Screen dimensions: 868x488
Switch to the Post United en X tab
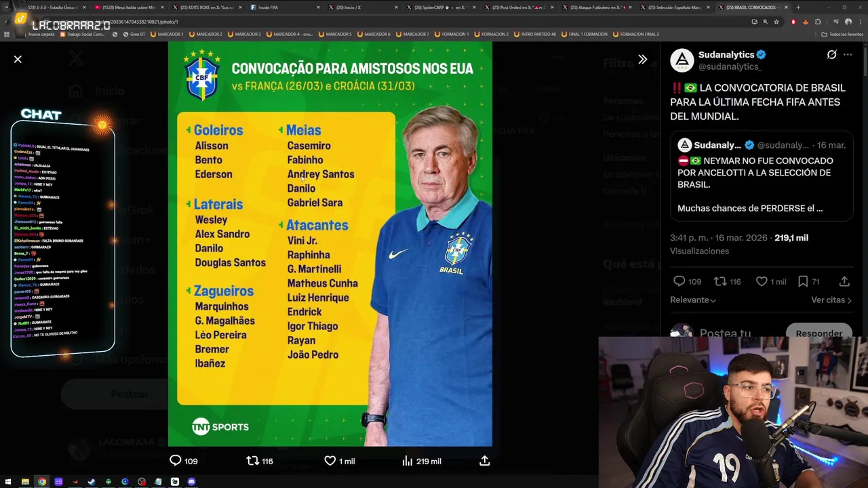click(520, 7)
